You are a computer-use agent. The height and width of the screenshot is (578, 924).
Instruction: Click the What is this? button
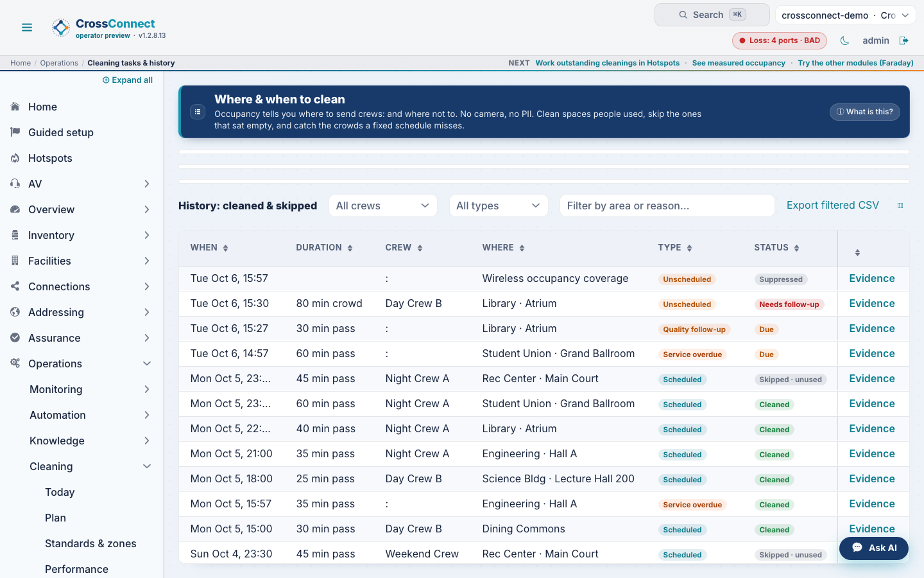[x=865, y=112]
